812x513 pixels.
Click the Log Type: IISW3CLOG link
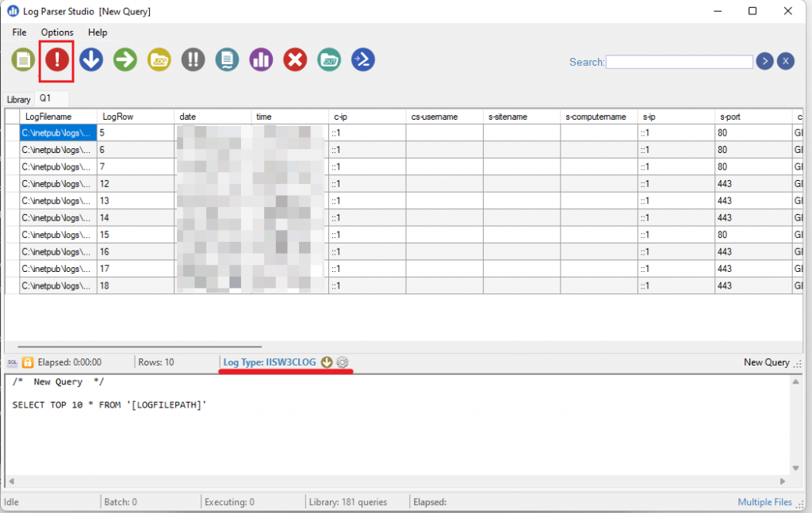[x=270, y=362]
